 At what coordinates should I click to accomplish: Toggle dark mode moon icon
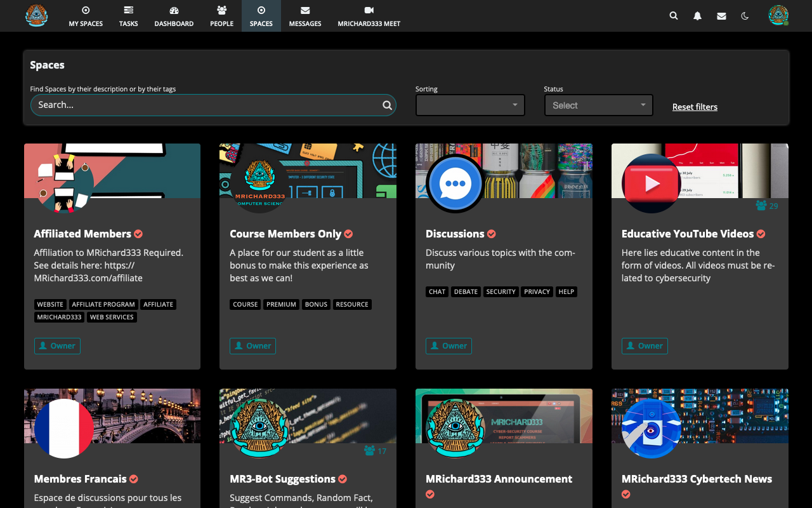(x=745, y=16)
